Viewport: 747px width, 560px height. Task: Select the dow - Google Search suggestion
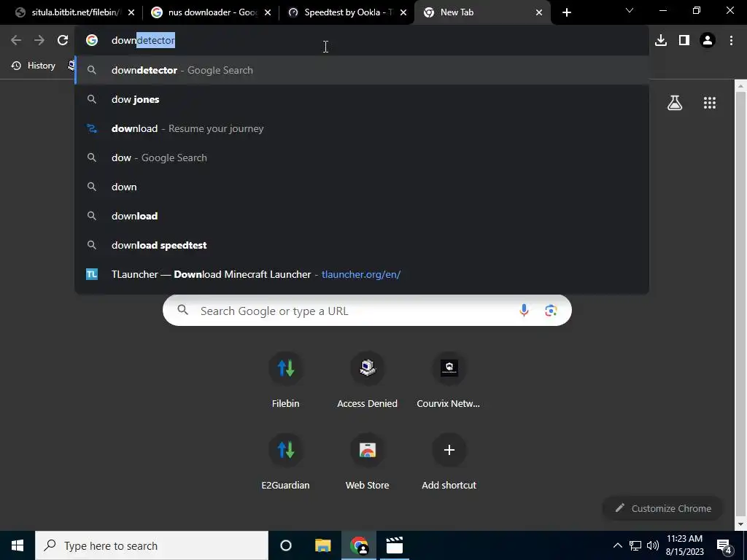[x=362, y=157]
